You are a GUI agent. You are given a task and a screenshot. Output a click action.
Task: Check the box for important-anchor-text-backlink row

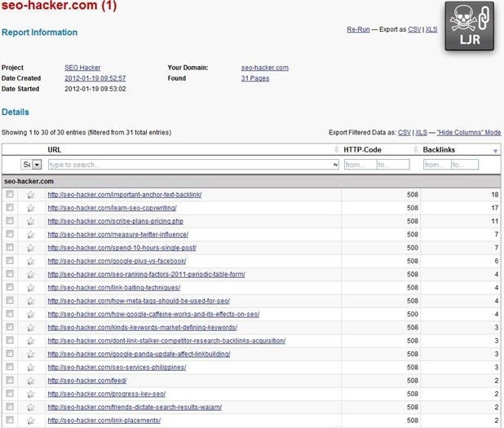(x=10, y=195)
